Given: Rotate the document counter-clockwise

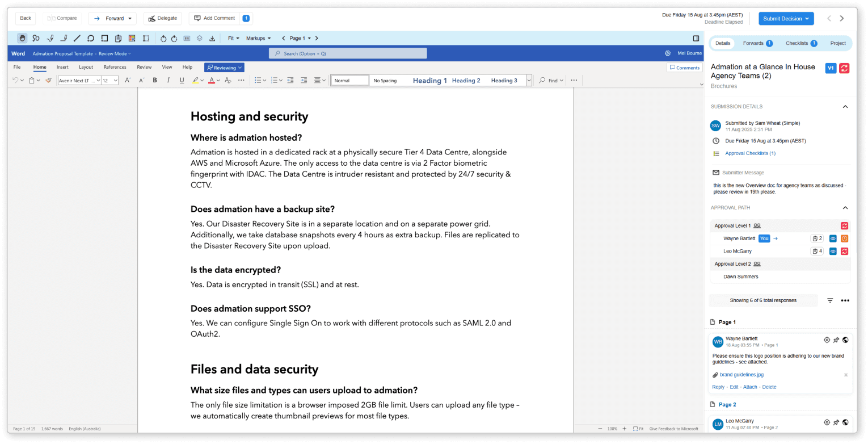Looking at the screenshot, I should 163,38.
